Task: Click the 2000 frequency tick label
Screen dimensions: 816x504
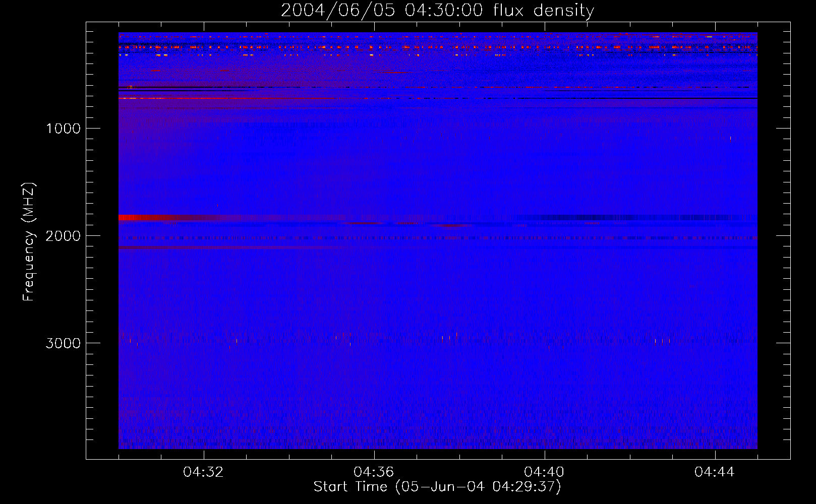Action: click(63, 236)
